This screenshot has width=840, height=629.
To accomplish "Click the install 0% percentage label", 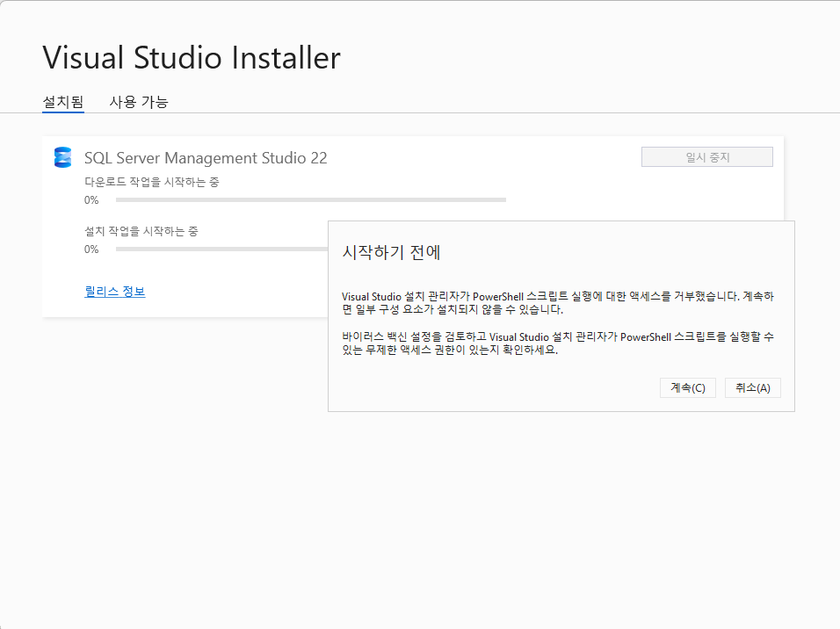I will tap(91, 249).
